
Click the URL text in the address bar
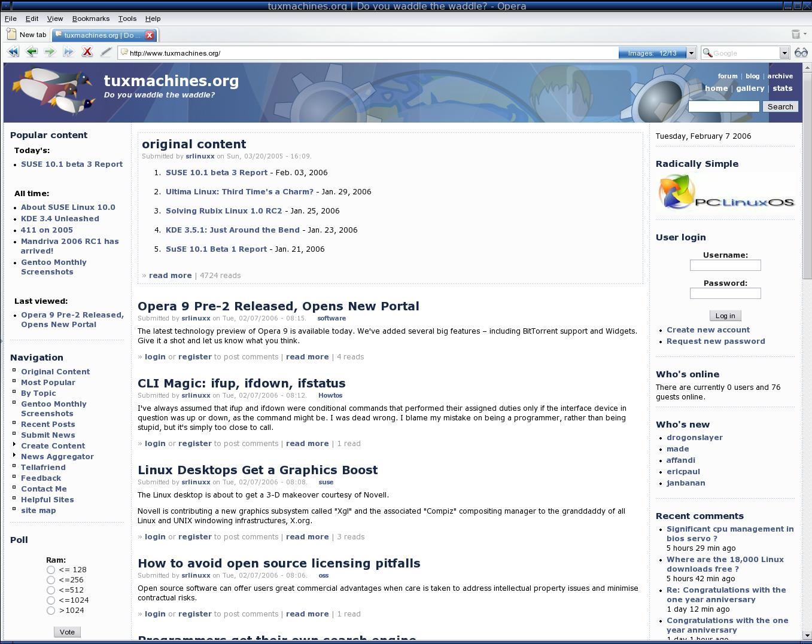click(x=175, y=53)
